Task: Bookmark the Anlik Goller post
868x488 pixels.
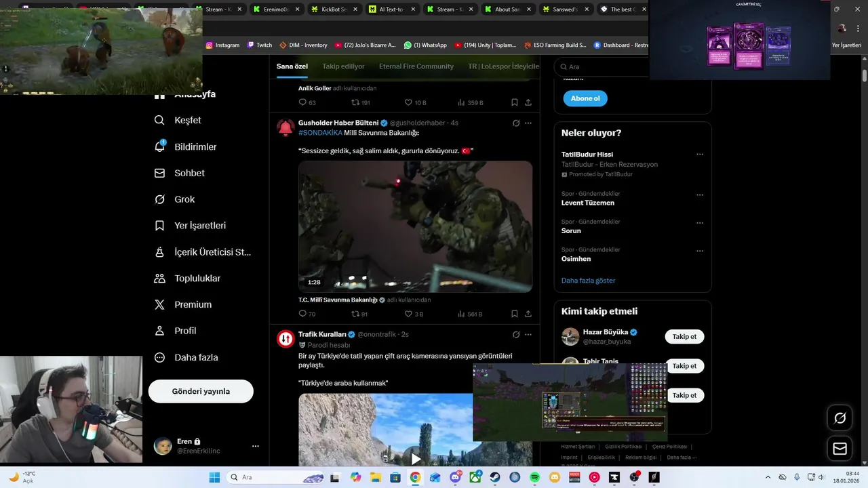Action: (515, 102)
